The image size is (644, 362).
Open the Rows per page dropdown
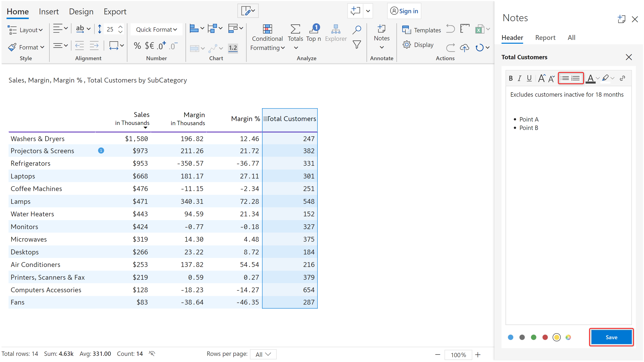[263, 354]
